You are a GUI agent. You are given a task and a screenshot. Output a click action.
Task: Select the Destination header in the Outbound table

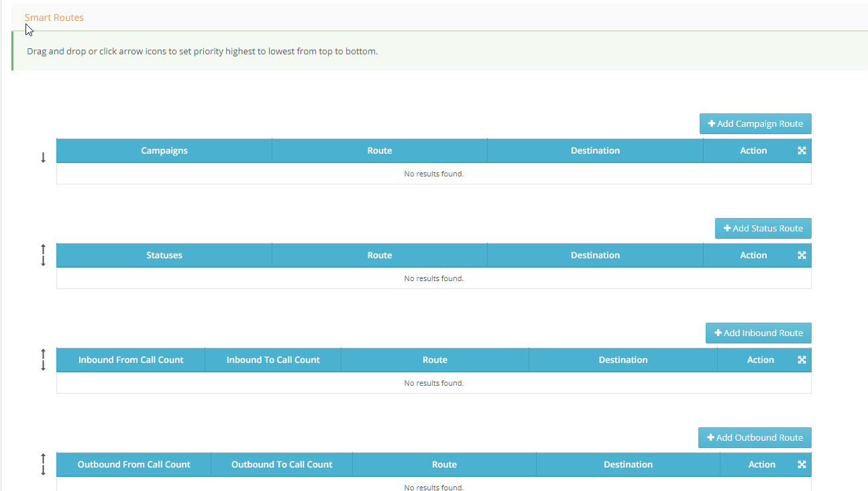(x=629, y=464)
